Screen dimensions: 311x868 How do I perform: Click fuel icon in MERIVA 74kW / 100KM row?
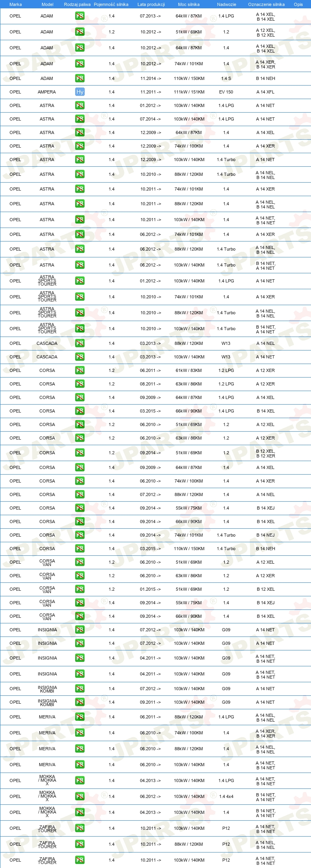[80, 733]
